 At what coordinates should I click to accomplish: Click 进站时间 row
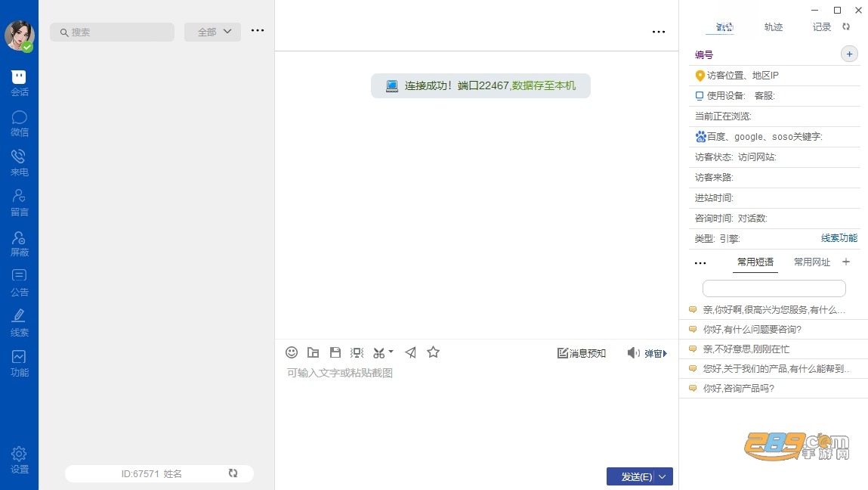tap(774, 198)
